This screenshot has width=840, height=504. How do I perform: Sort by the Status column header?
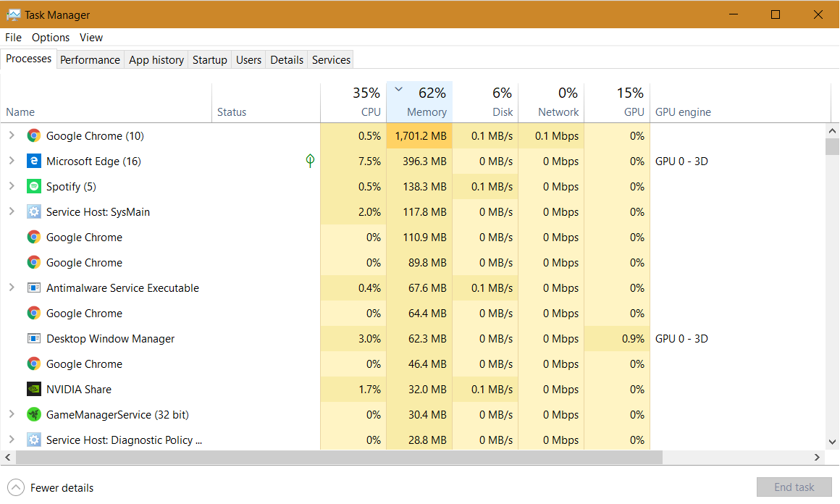(x=266, y=103)
